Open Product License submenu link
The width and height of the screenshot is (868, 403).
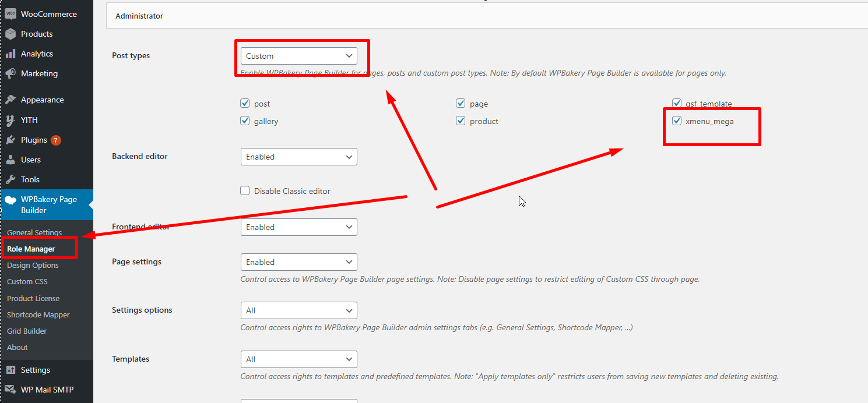(x=33, y=298)
